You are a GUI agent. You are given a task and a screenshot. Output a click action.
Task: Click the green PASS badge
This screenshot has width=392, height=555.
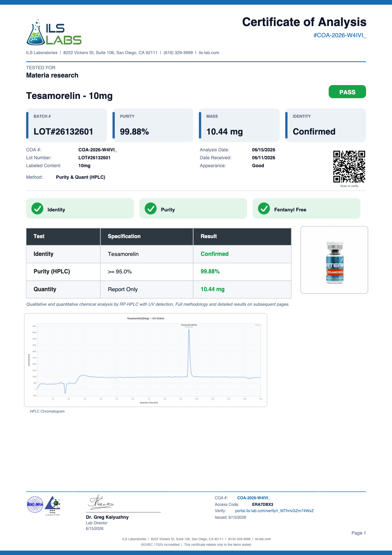coord(347,92)
